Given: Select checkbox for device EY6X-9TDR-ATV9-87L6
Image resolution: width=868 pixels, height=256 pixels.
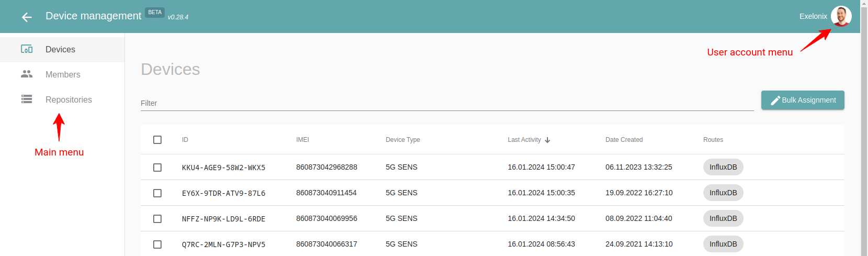Looking at the screenshot, I should (157, 193).
